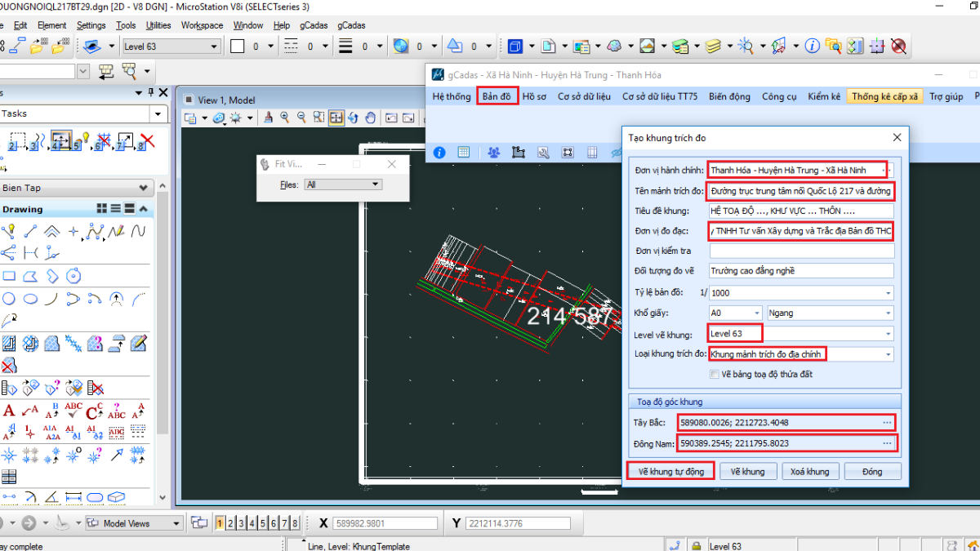Select the Place Ellipse tool
The width and height of the screenshot is (980, 551).
30,299
